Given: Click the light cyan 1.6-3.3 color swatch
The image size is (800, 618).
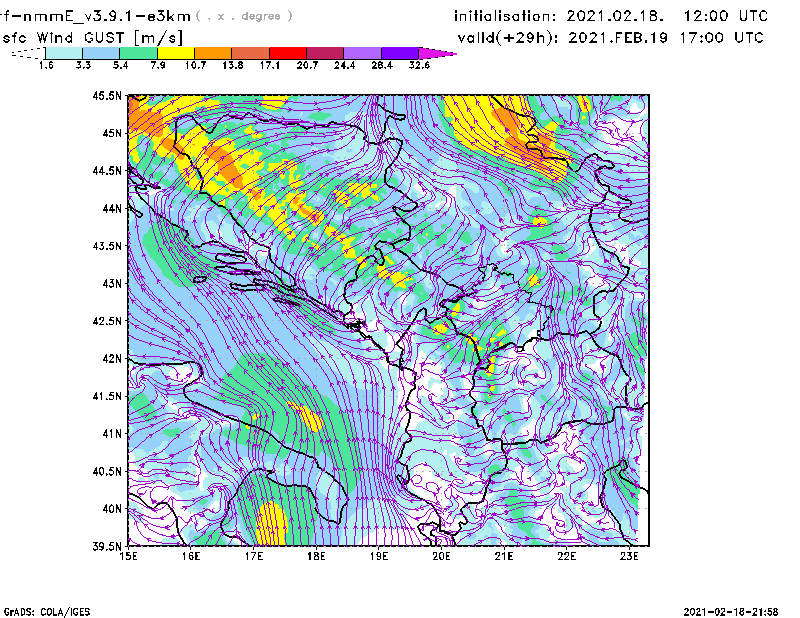Looking at the screenshot, I should pos(64,53).
